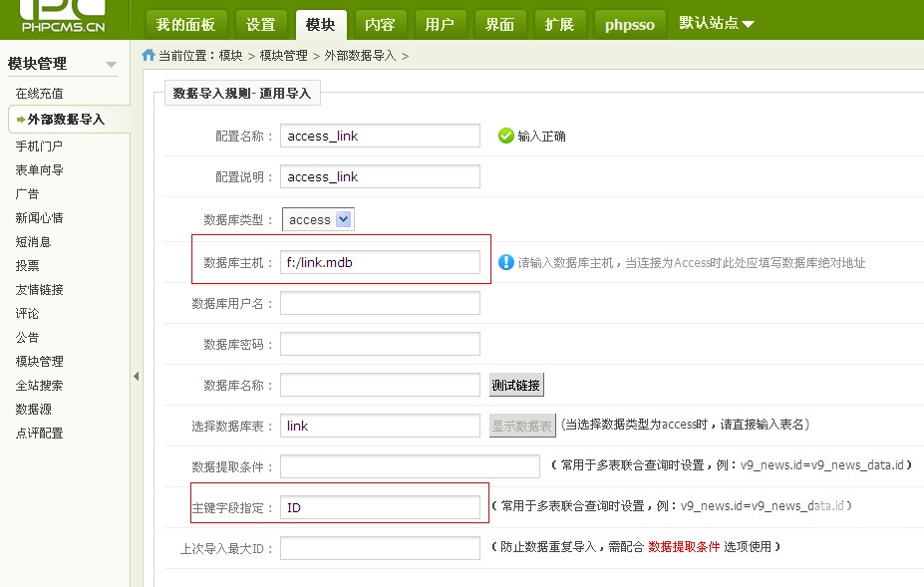
Task: Click the 显示数据表 button
Action: click(x=522, y=426)
